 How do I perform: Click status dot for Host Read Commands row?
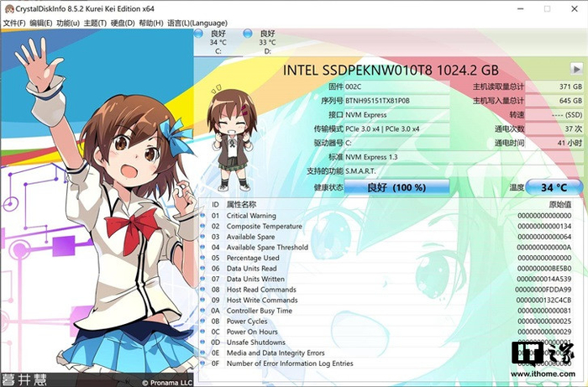tap(203, 290)
